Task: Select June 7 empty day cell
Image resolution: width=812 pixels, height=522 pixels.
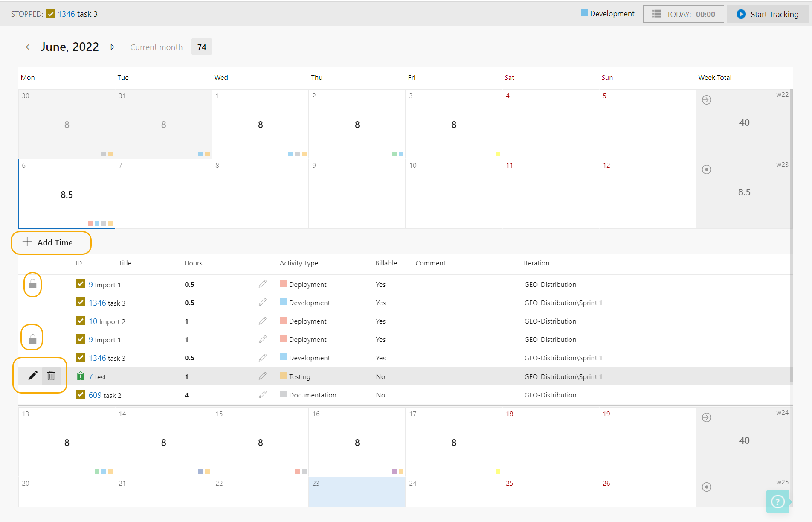Action: (x=163, y=194)
